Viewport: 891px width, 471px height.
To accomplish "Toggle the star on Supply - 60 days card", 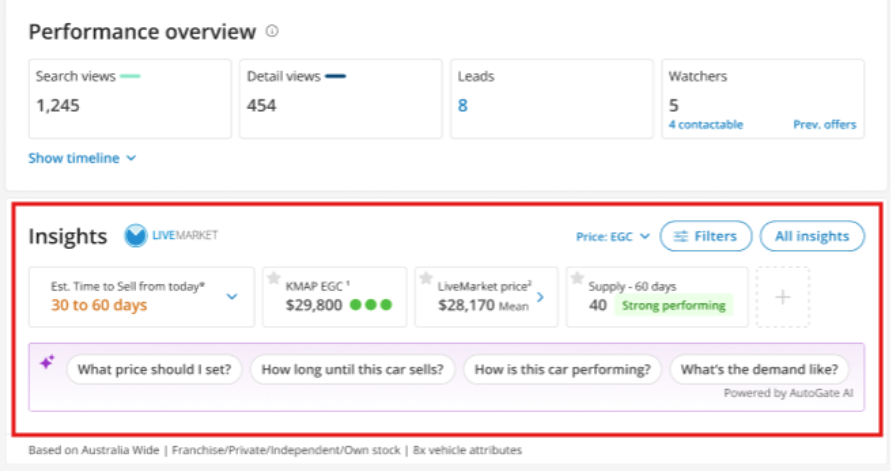I will point(577,279).
